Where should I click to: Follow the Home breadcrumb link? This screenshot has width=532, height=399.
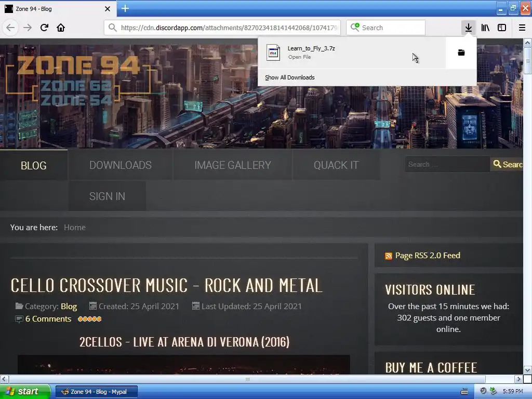tap(75, 228)
